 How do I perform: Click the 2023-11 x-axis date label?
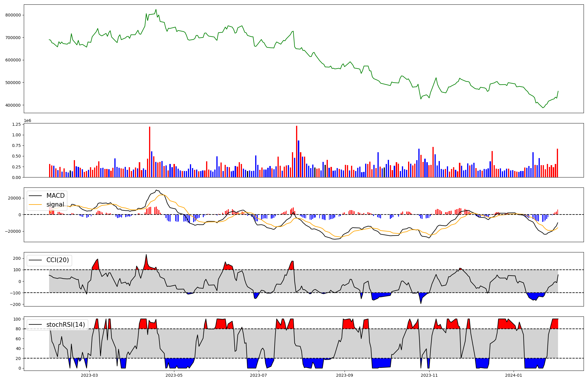(429, 375)
